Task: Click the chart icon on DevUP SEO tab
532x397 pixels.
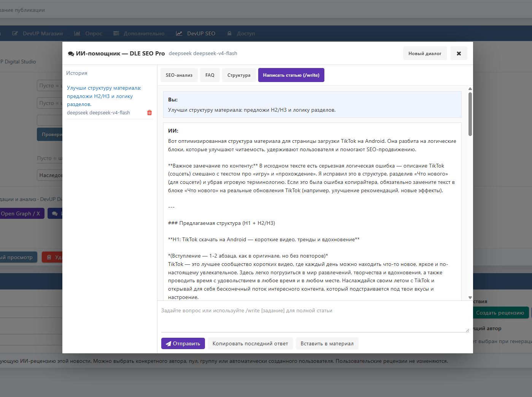Action: [179, 33]
